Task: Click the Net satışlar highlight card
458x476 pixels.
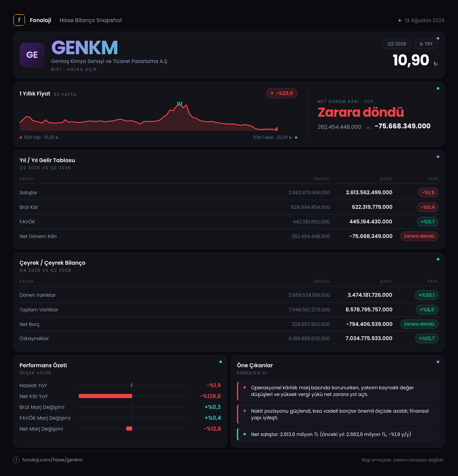Action: tap(337, 434)
